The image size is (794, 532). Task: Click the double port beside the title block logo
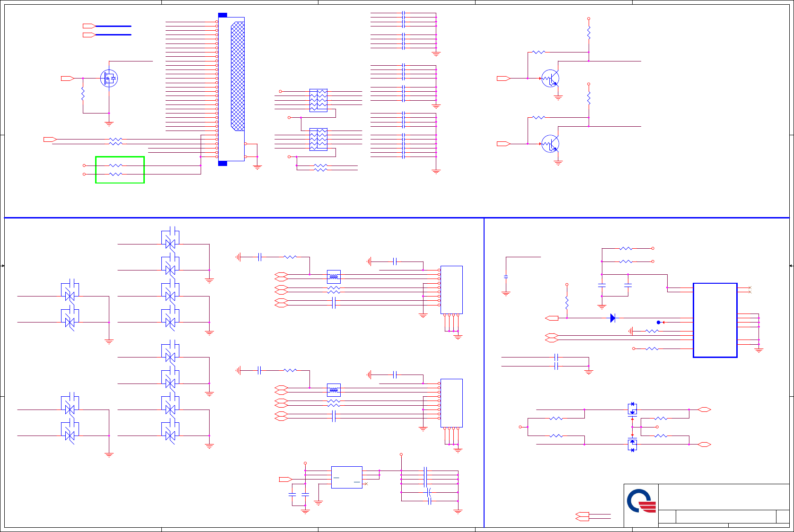[582, 516]
